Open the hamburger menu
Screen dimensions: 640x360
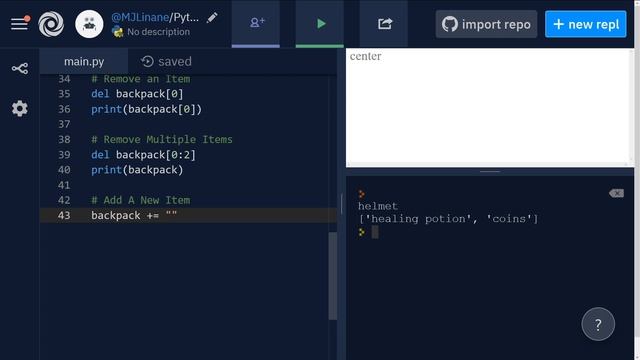coord(19,24)
